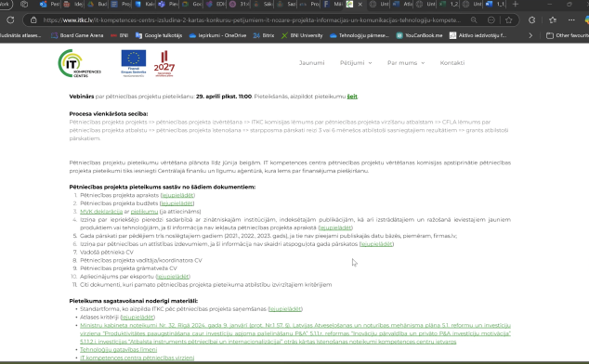The width and height of the screenshot is (589, 364).
Task: Open IT kompetences centra pētniecības virzieni link
Action: [137, 358]
